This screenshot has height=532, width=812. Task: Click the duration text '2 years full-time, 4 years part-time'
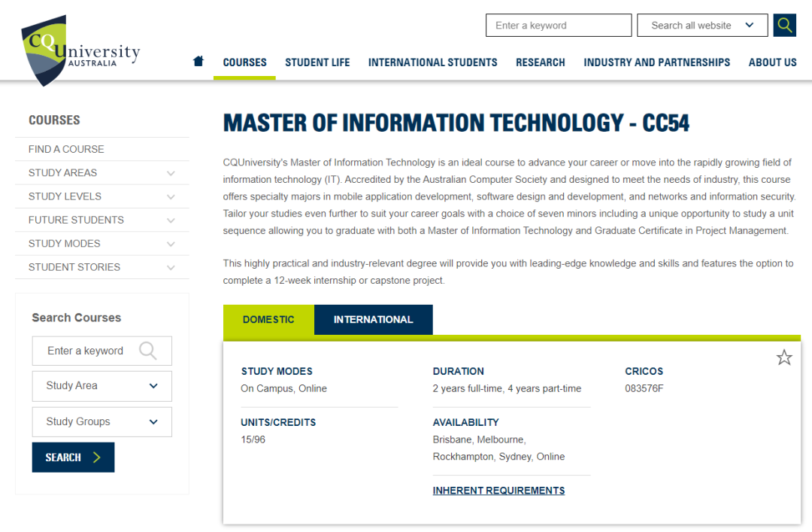click(x=507, y=388)
